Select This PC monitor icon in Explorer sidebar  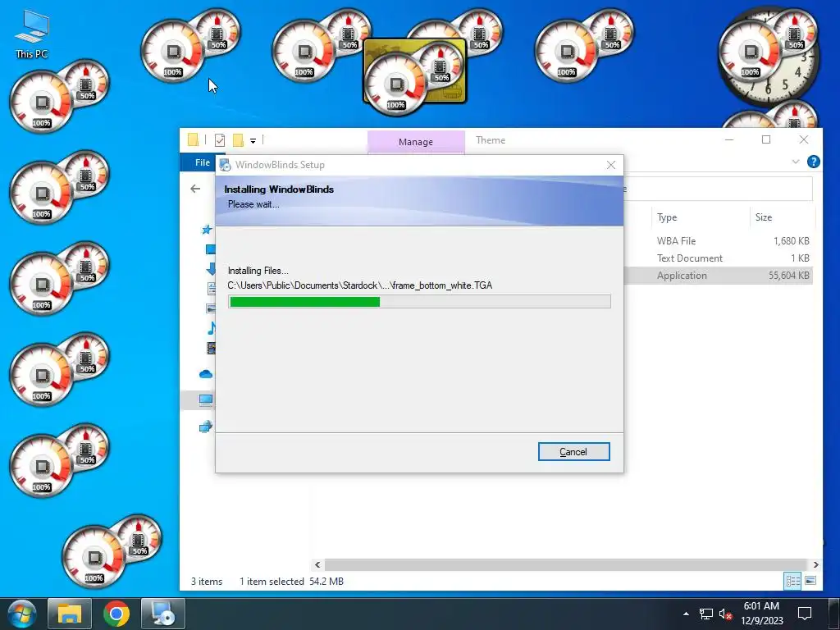tap(206, 399)
